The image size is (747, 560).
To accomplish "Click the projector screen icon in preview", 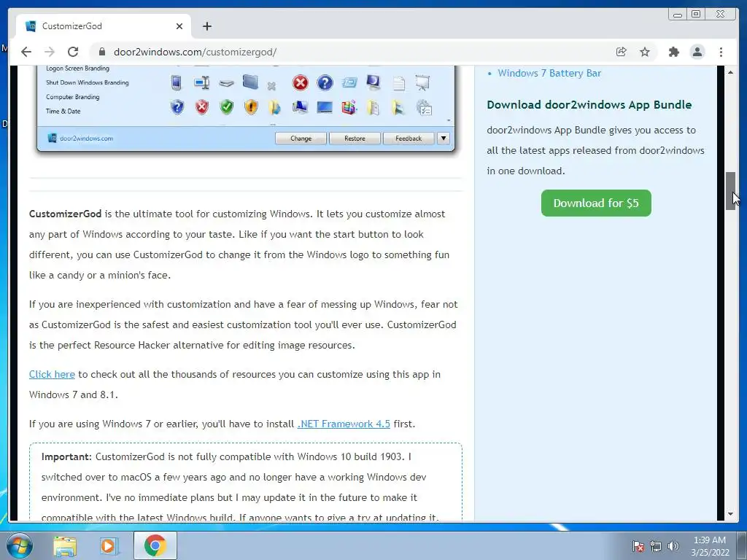I will (x=422, y=83).
